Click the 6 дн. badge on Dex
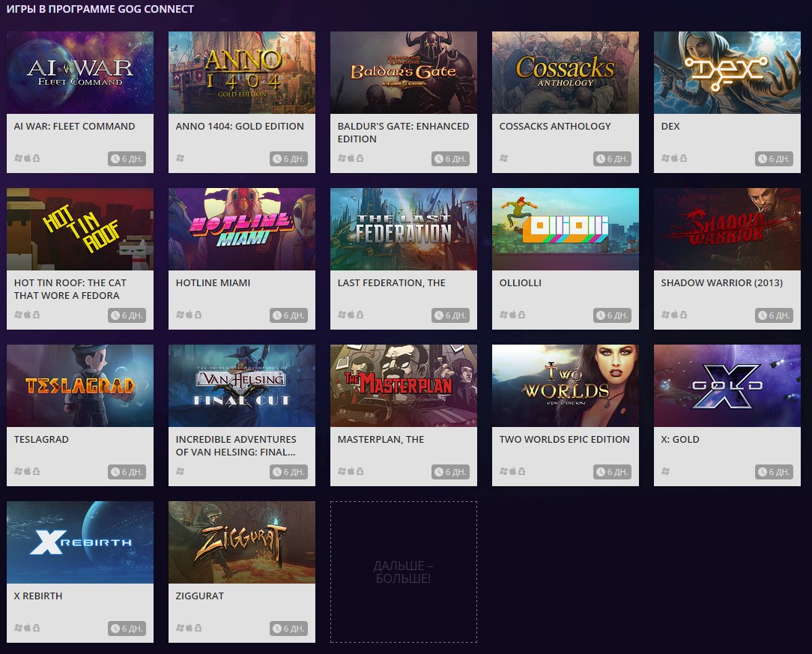Screen dimensions: 812x654 tap(775, 159)
